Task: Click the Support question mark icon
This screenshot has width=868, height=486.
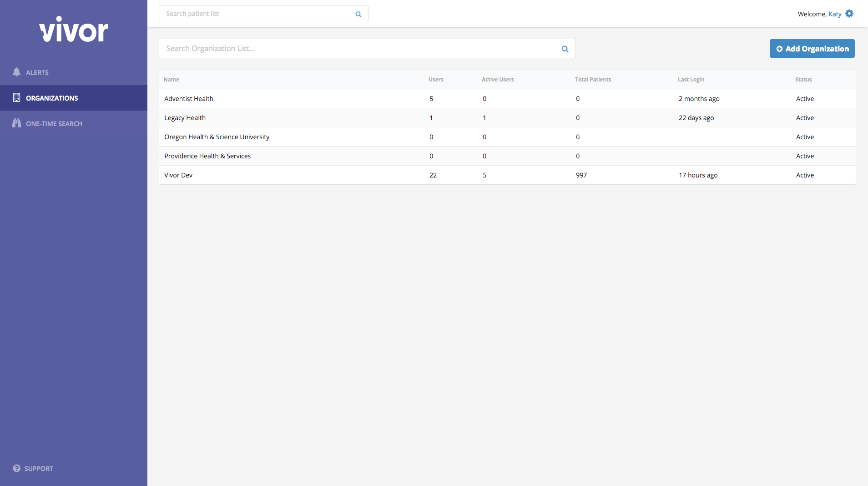Action: pos(17,468)
